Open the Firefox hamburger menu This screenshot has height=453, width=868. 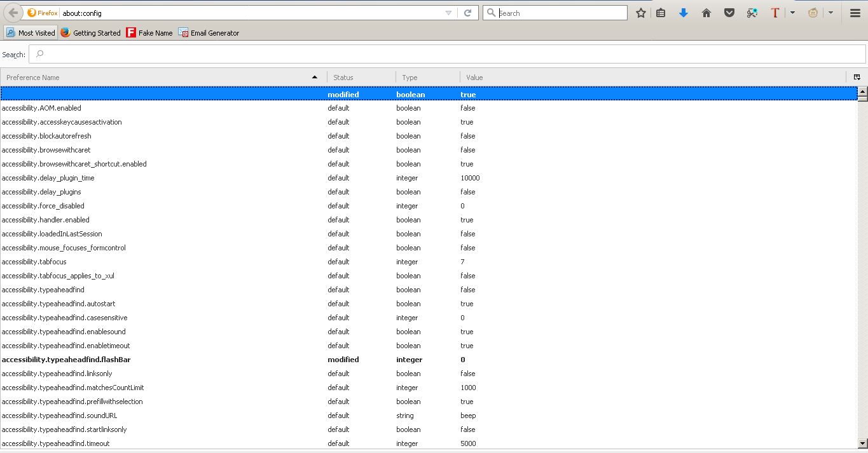[x=855, y=12]
